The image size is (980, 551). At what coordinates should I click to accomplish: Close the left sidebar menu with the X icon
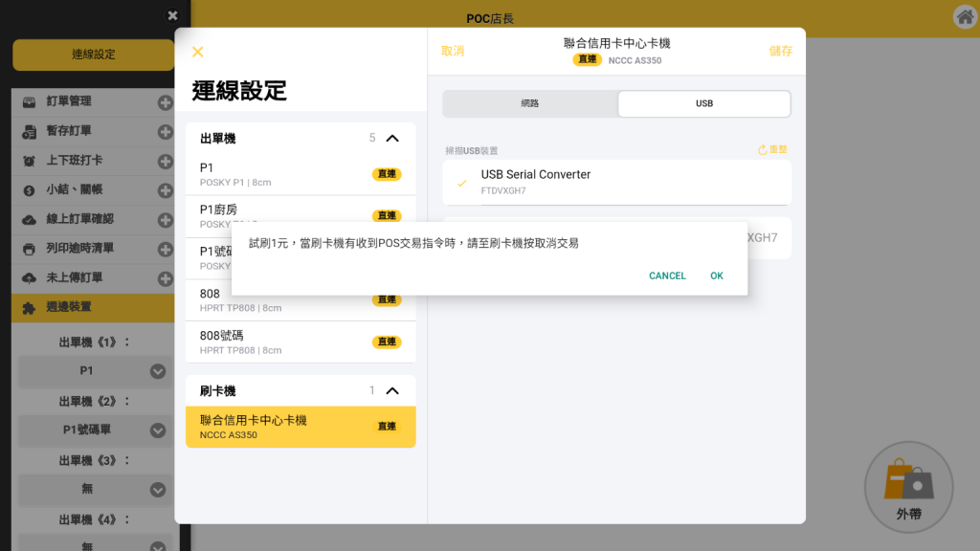(x=172, y=15)
